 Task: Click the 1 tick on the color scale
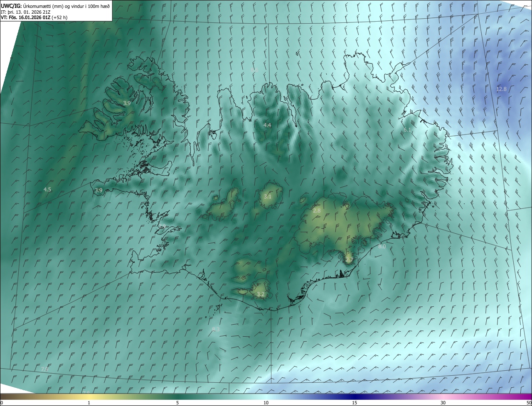pos(89,403)
